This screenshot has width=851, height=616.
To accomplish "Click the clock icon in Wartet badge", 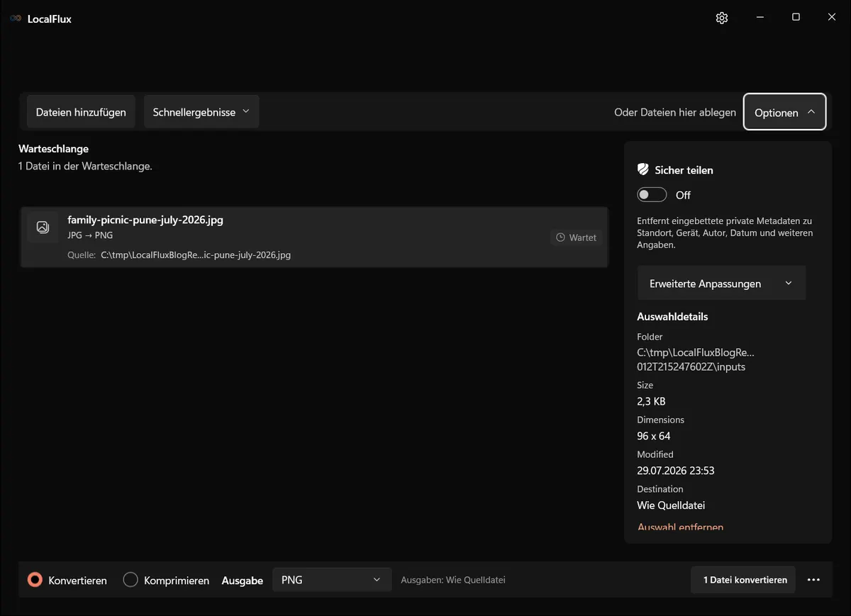I will pos(560,237).
